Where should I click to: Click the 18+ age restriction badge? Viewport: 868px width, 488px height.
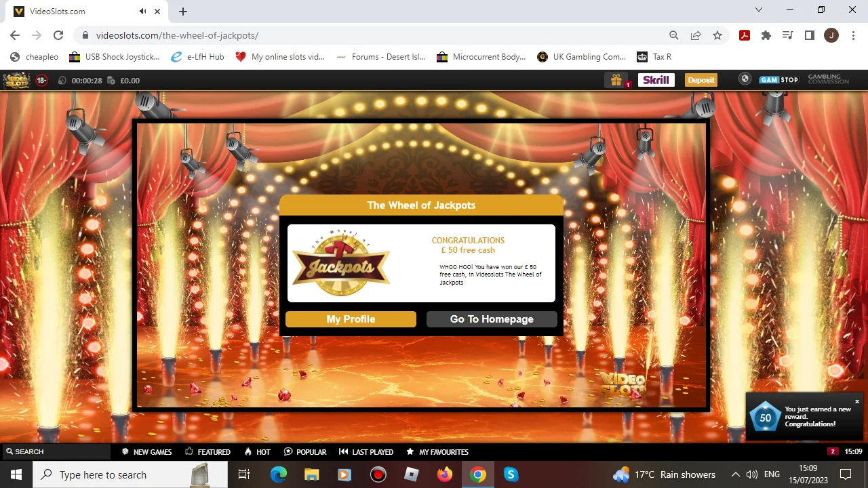pyautogui.click(x=41, y=80)
